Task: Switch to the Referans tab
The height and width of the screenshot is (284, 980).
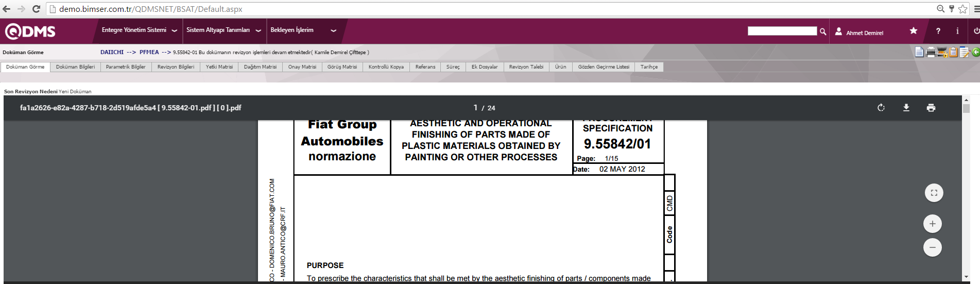Action: (425, 67)
